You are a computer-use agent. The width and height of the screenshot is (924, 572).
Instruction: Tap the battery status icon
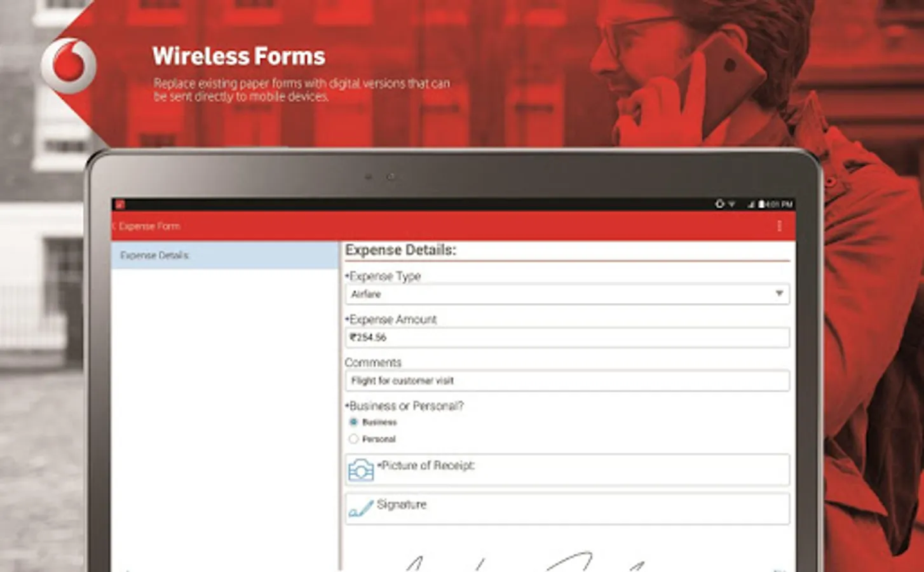click(x=761, y=205)
